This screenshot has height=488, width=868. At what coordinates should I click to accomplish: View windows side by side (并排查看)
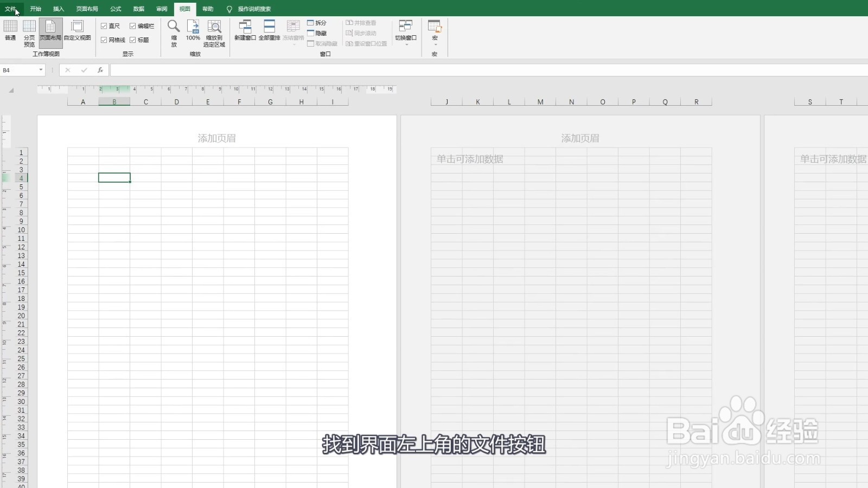tap(361, 23)
